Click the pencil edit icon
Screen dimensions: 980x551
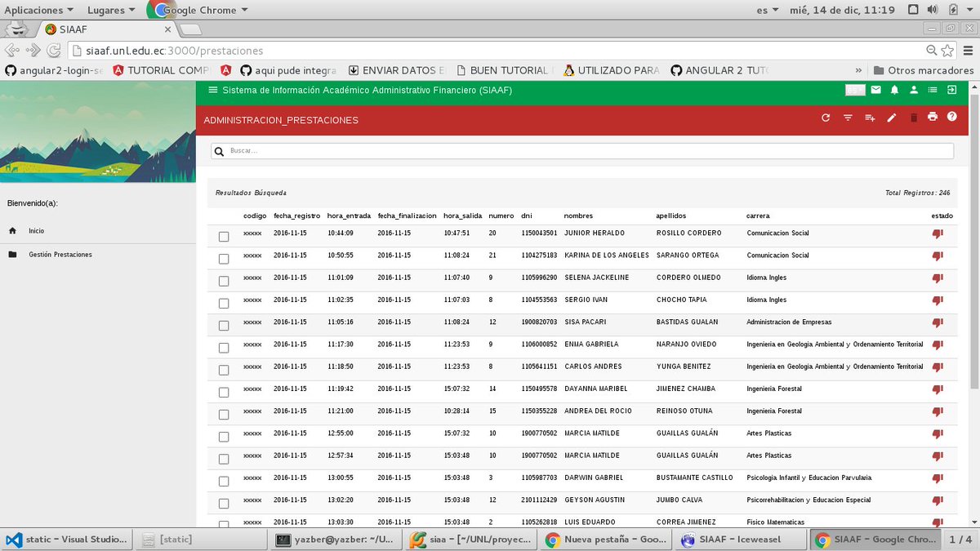click(892, 118)
